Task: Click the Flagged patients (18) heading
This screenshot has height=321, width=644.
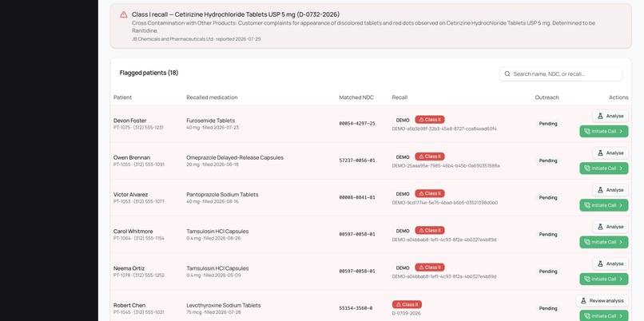Action: click(149, 73)
